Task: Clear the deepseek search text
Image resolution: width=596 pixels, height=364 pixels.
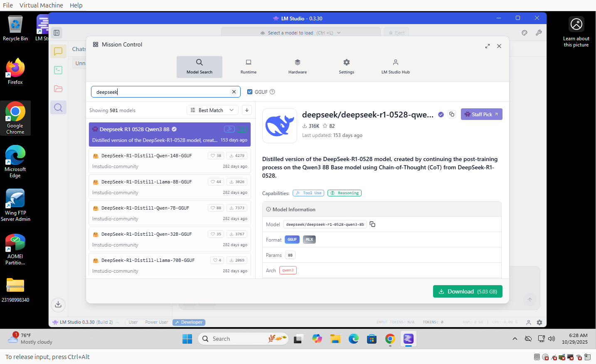Action: point(234,92)
